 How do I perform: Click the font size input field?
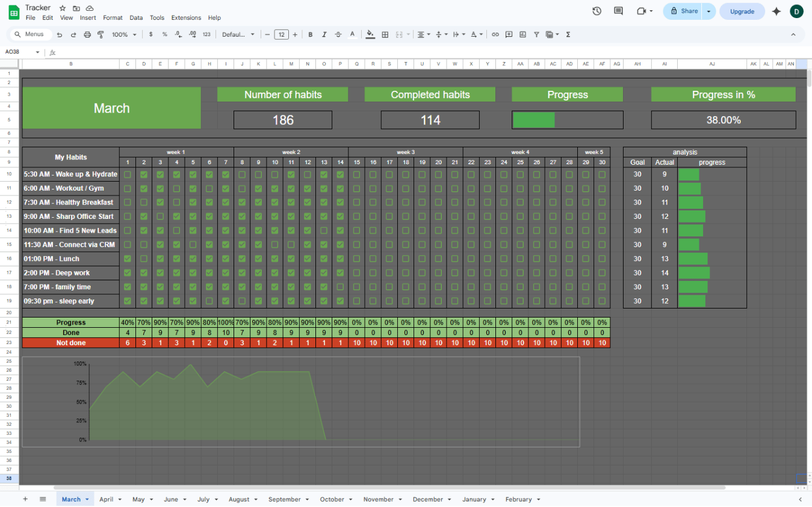[x=281, y=35]
